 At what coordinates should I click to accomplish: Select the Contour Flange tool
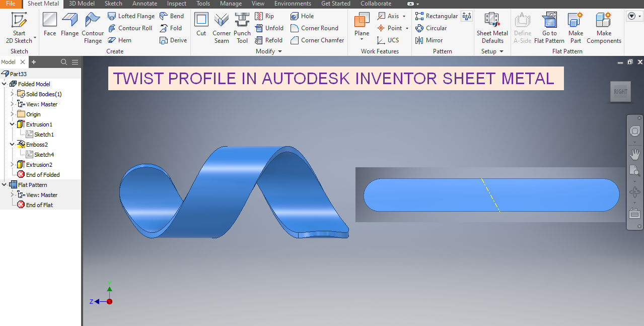click(93, 28)
